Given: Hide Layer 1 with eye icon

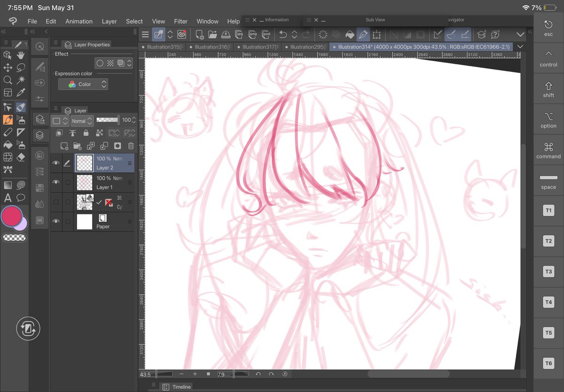Looking at the screenshot, I should (56, 182).
